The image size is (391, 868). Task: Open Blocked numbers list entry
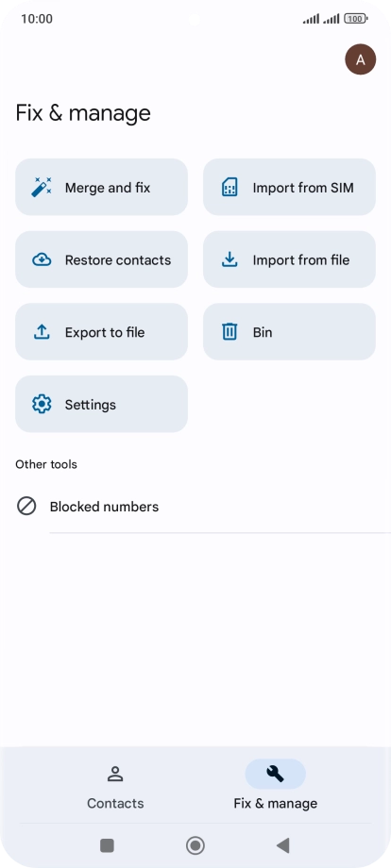pos(195,507)
